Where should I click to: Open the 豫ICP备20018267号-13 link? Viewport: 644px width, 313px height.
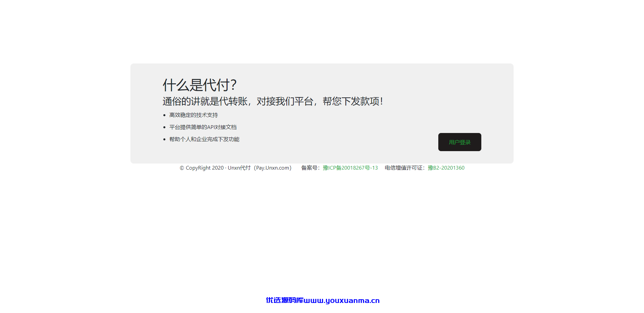click(350, 168)
